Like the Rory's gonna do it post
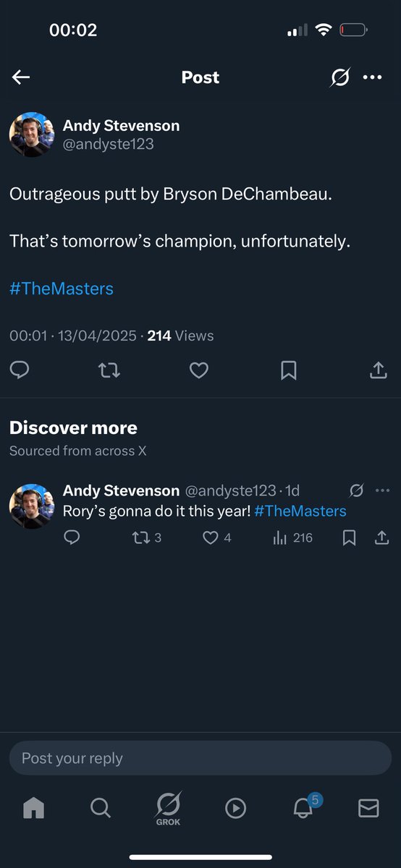The height and width of the screenshot is (868, 401). 217,537
